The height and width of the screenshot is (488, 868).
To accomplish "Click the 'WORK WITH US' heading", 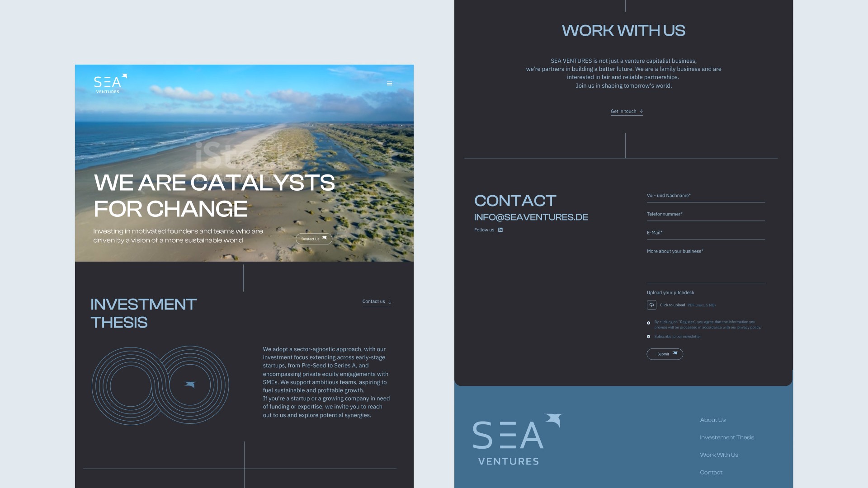I will tap(623, 31).
